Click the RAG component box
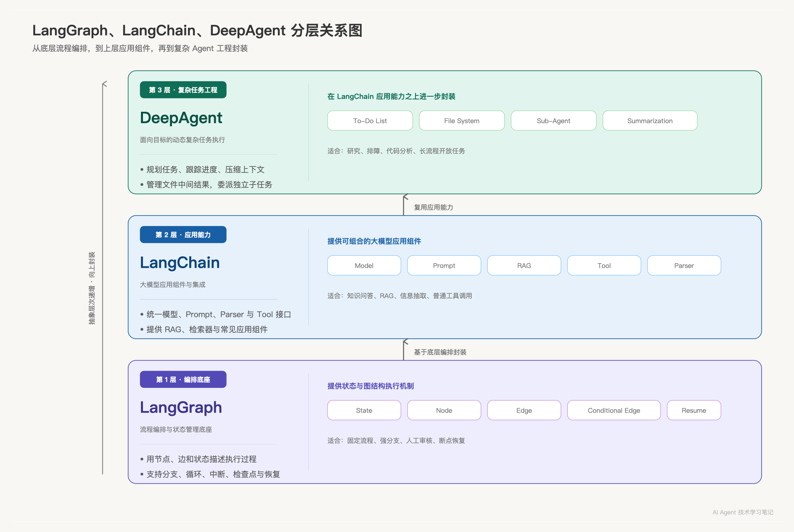The width and height of the screenshot is (794, 532). coord(524,266)
